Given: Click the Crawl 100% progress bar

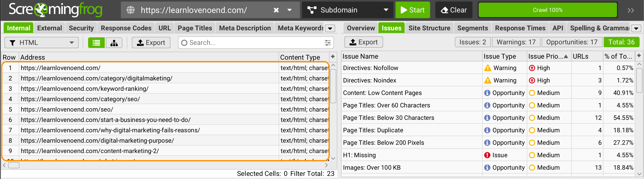Looking at the screenshot, I should pyautogui.click(x=548, y=10).
